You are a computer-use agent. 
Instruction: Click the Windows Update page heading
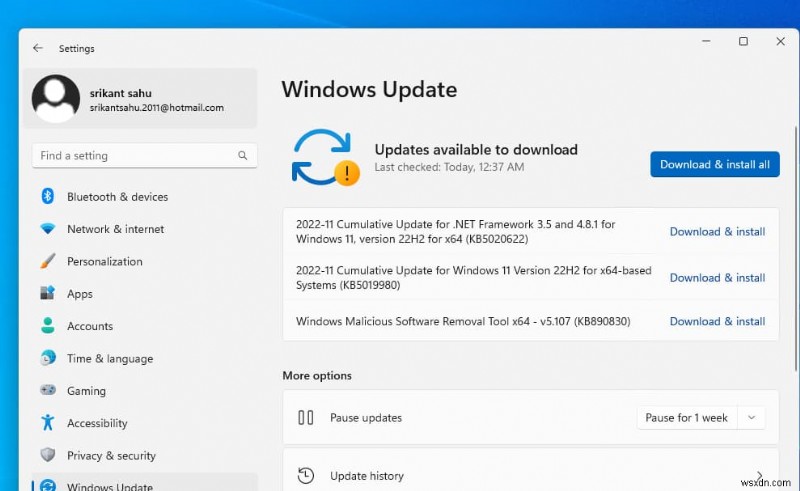tap(369, 90)
